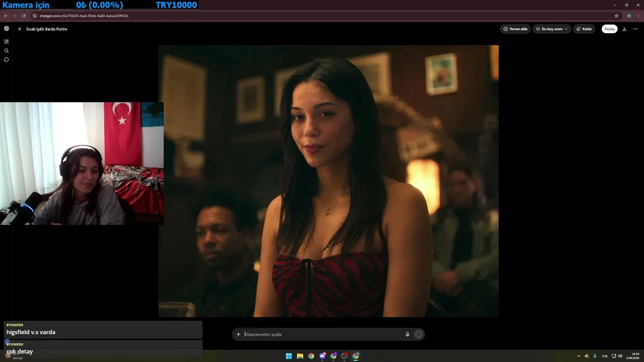Open the Windows Start menu
Image resolution: width=644 pixels, height=362 pixels.
(x=289, y=356)
